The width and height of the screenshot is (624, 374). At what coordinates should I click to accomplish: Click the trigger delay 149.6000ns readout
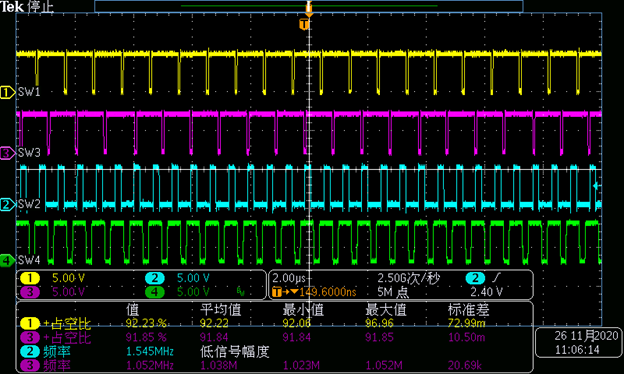pos(327,292)
